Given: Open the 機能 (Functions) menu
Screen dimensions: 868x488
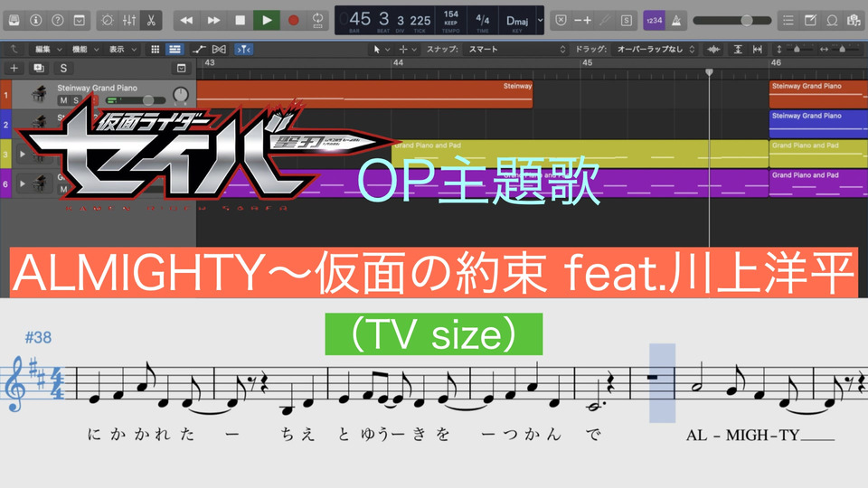Looking at the screenshot, I should 85,49.
